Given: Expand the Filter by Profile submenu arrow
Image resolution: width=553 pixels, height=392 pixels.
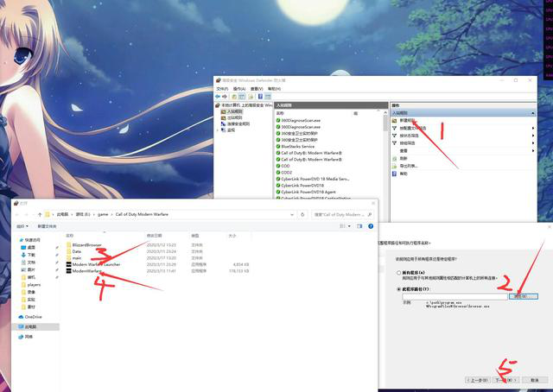Looking at the screenshot, I should (x=533, y=128).
